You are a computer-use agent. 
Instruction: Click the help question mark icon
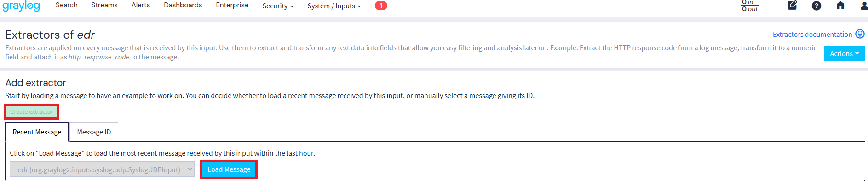pos(816,6)
